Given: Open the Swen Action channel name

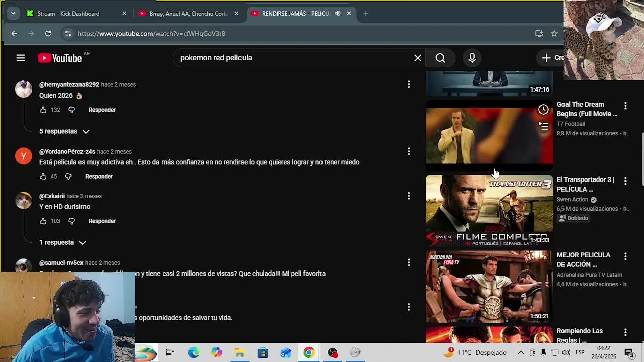Looking at the screenshot, I should [x=572, y=199].
